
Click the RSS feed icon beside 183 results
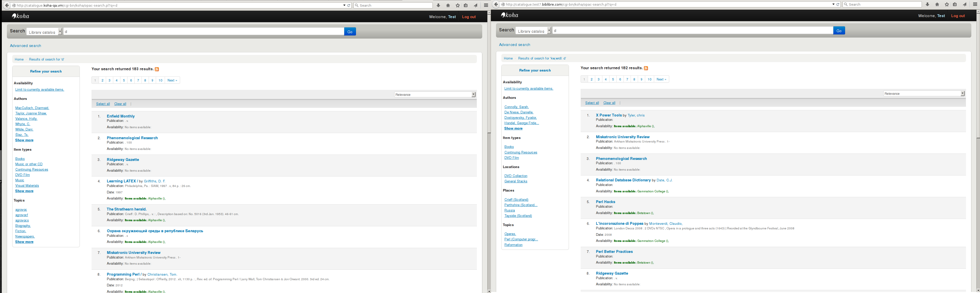(157, 69)
